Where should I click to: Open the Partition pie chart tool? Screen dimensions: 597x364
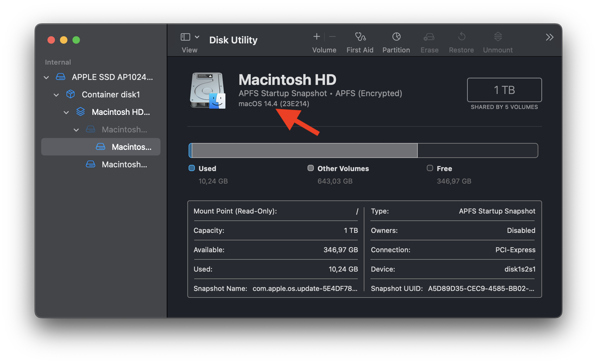click(396, 37)
